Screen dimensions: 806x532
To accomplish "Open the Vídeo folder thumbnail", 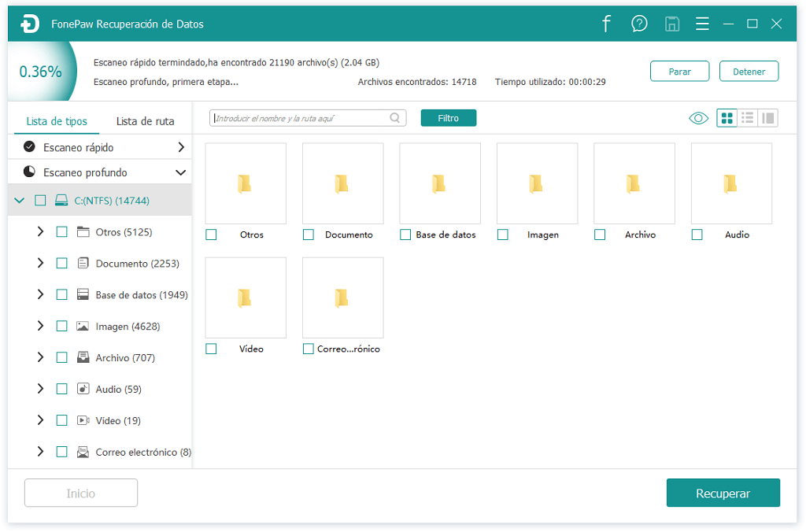I will click(246, 298).
